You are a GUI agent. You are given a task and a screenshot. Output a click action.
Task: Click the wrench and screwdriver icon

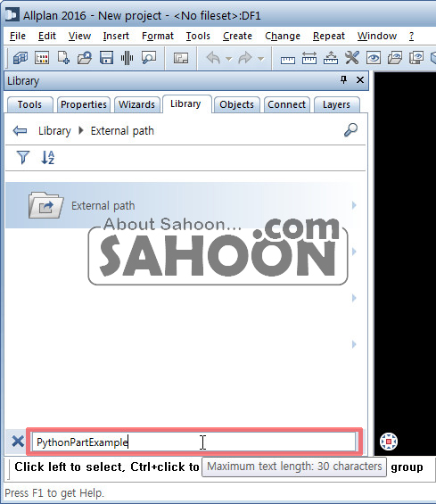(x=352, y=58)
